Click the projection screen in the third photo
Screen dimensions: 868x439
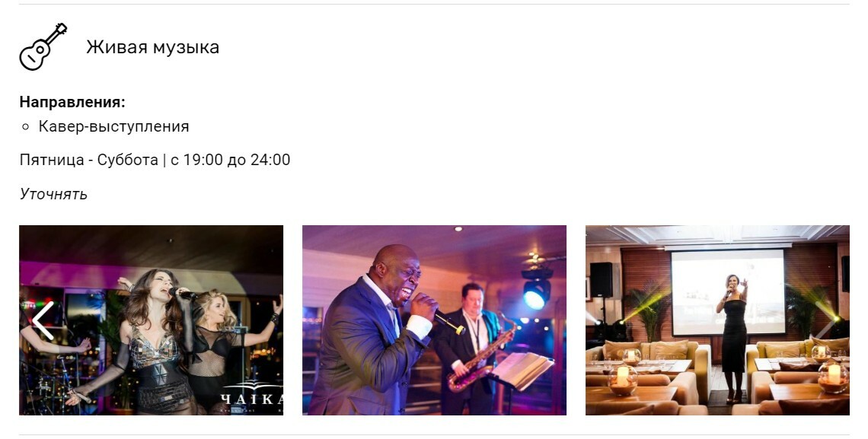tap(728, 292)
